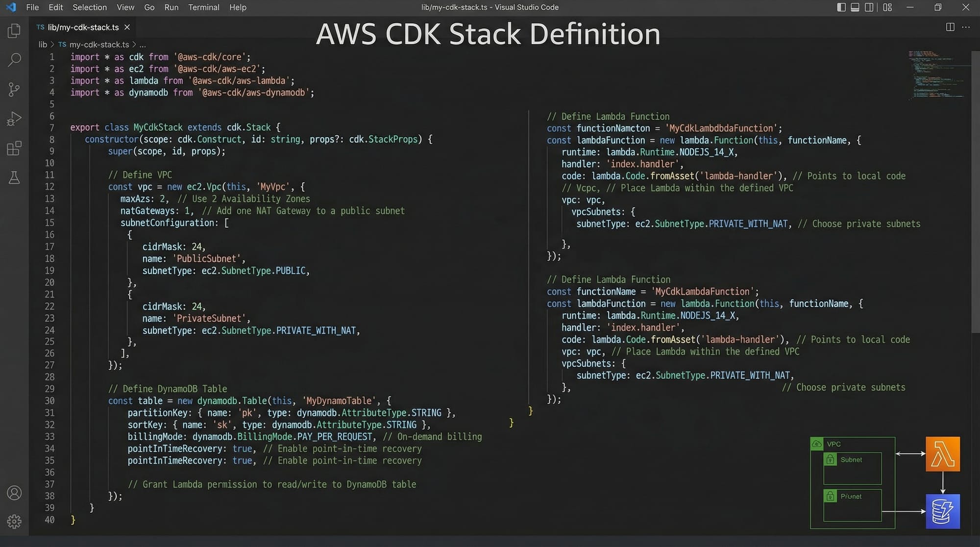Open the Extensions view
The image size is (980, 547).
pyautogui.click(x=14, y=148)
